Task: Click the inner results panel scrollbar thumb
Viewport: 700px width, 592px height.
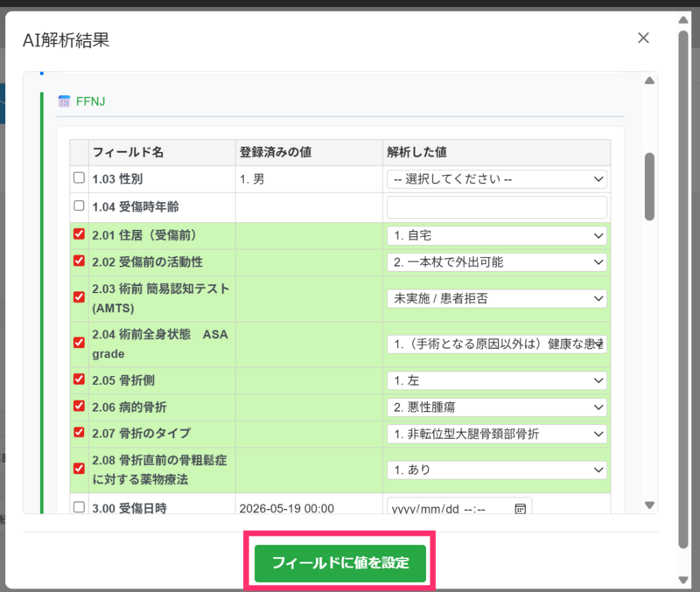Action: click(649, 186)
